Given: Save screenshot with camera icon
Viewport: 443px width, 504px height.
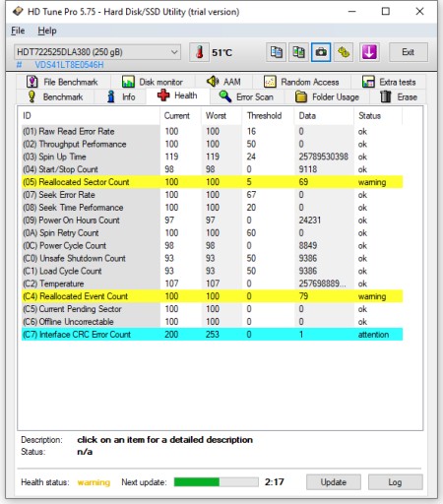Looking at the screenshot, I should click(321, 52).
